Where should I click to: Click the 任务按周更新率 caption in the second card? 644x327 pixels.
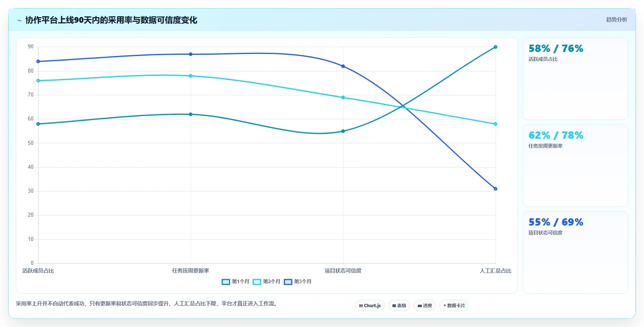pyautogui.click(x=545, y=146)
